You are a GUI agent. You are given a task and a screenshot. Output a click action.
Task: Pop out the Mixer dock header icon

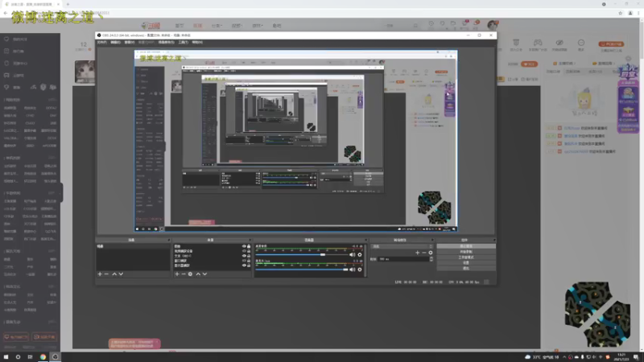pyautogui.click(x=365, y=240)
